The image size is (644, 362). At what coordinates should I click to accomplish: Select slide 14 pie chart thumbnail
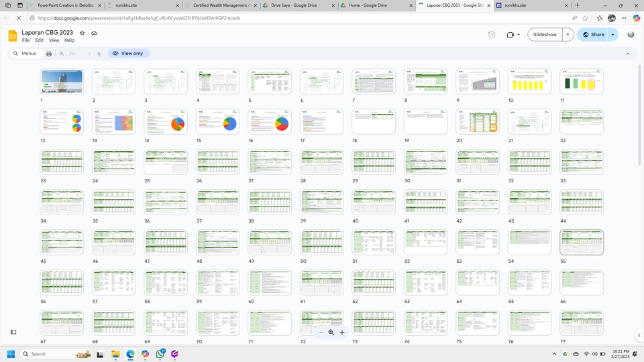point(166,122)
